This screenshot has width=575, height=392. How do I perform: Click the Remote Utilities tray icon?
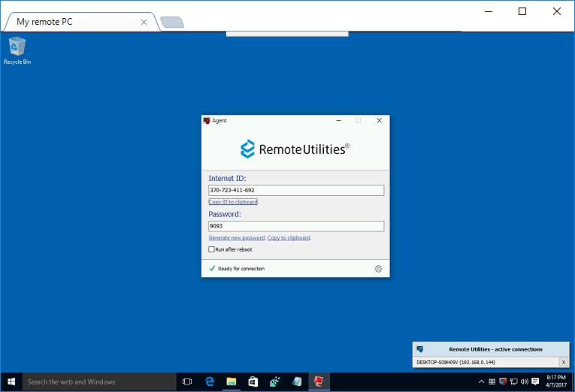pos(503,381)
